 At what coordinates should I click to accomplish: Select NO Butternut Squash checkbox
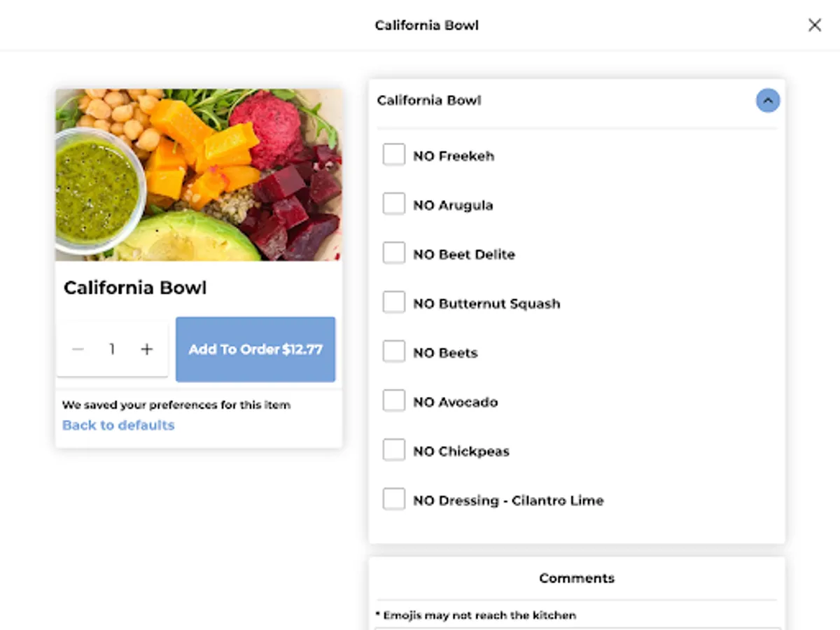coord(394,303)
